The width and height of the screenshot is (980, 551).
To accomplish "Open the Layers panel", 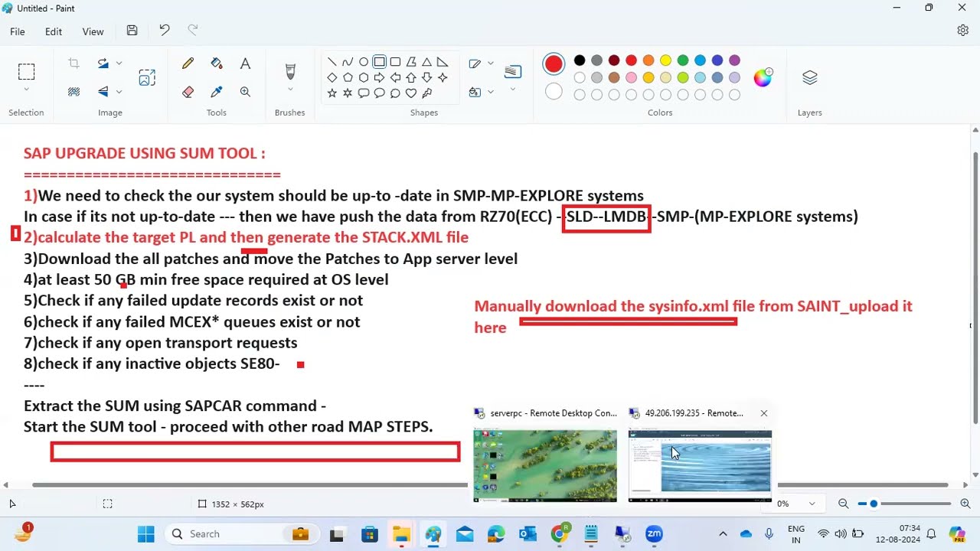I will (809, 77).
